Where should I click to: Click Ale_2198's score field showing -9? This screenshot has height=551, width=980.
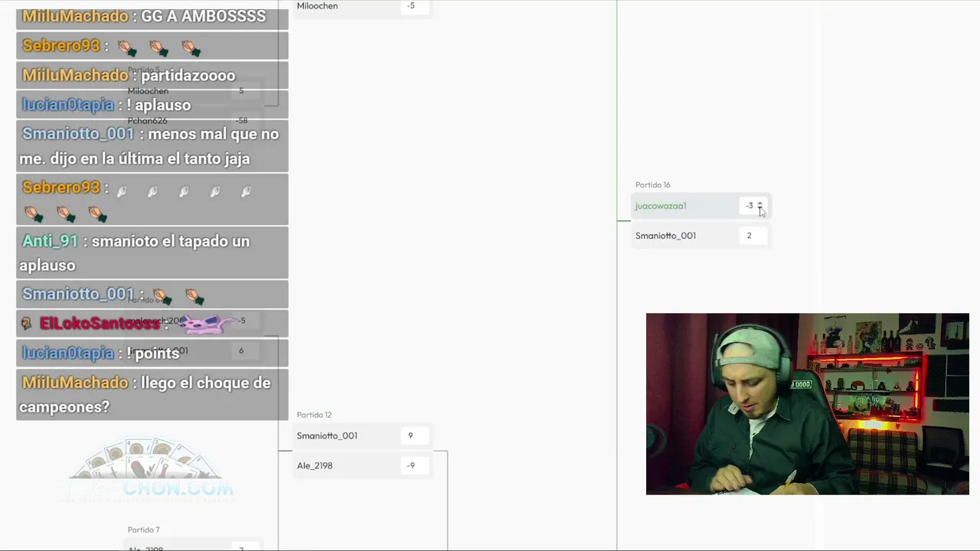[413, 465]
